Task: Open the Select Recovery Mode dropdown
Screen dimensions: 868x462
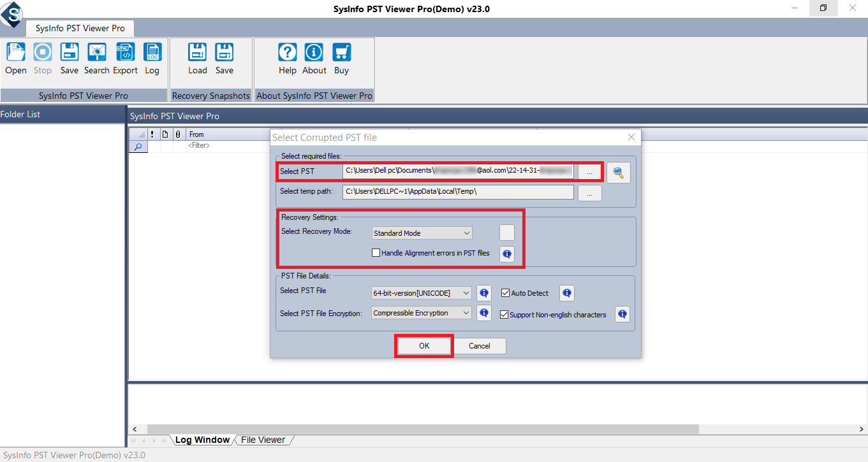Action: pos(422,233)
